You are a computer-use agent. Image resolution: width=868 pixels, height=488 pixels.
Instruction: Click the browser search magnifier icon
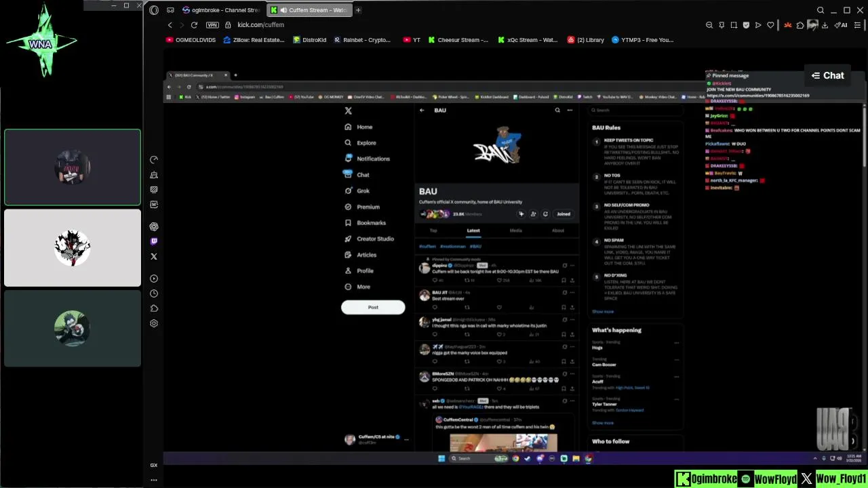point(821,10)
